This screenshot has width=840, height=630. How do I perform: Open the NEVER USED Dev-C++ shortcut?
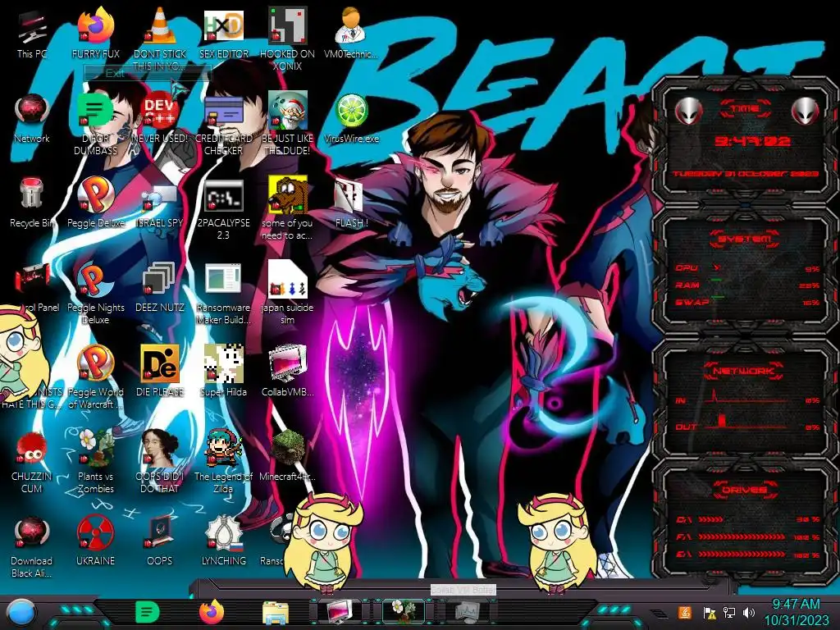click(x=160, y=118)
